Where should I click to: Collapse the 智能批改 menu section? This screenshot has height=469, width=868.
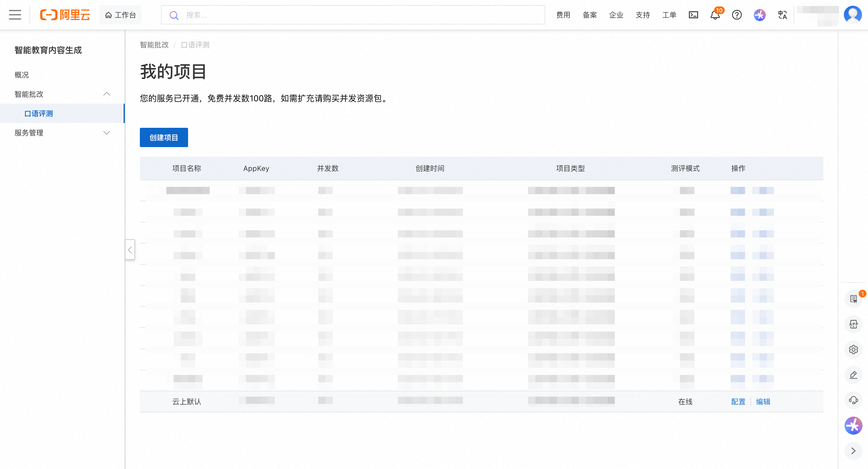[106, 94]
